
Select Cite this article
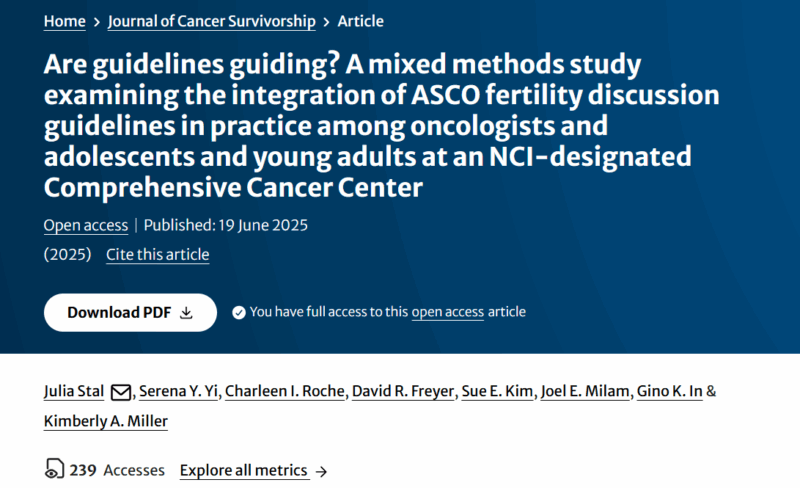(158, 254)
